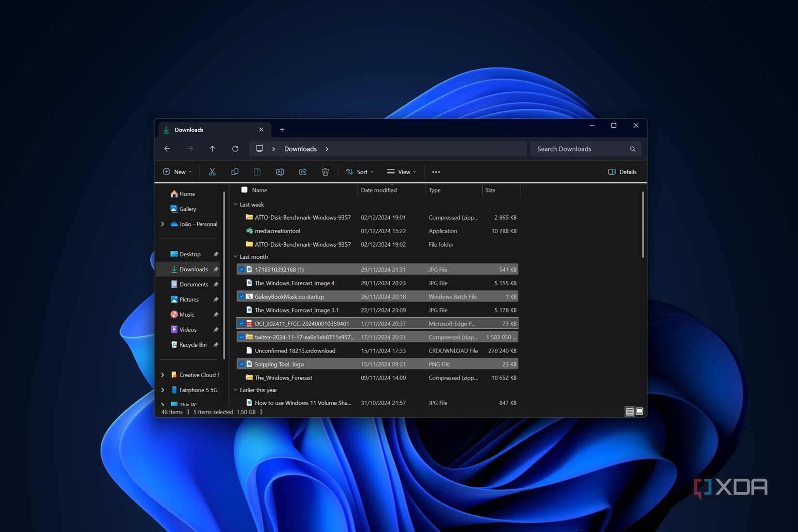Image resolution: width=798 pixels, height=532 pixels.
Task: Uncheck DCI_202411_FFCC PDF file checkbox
Action: [x=241, y=324]
